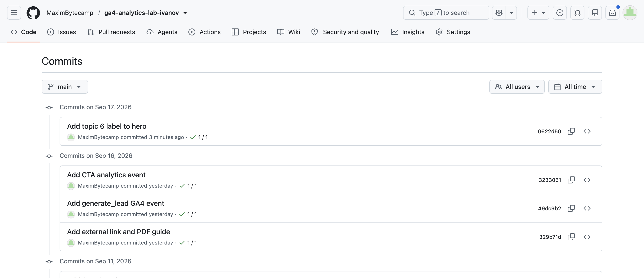Open the Issues icon in top header
644x278 pixels.
pos(560,13)
